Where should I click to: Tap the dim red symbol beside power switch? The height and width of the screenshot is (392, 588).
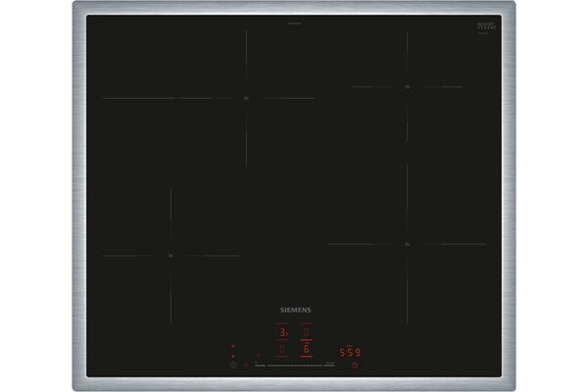pos(246,365)
